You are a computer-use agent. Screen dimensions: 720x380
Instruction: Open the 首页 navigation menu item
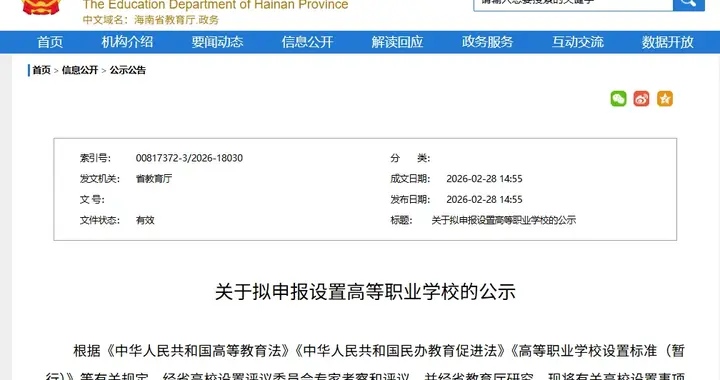coord(50,42)
